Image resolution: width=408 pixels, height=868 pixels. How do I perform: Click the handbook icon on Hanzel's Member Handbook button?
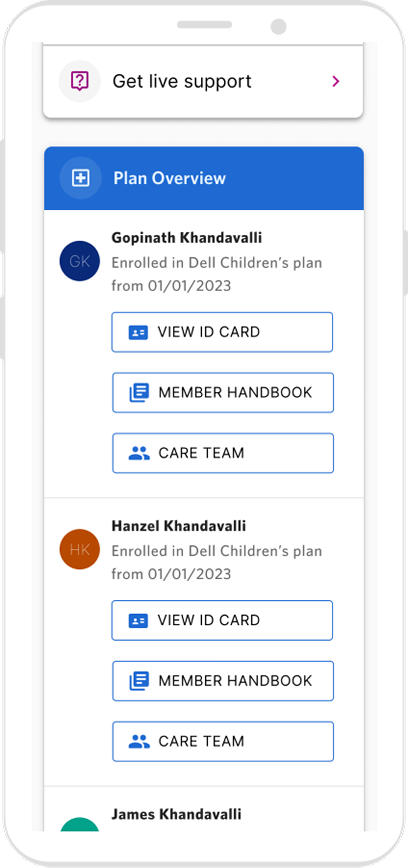point(140,681)
